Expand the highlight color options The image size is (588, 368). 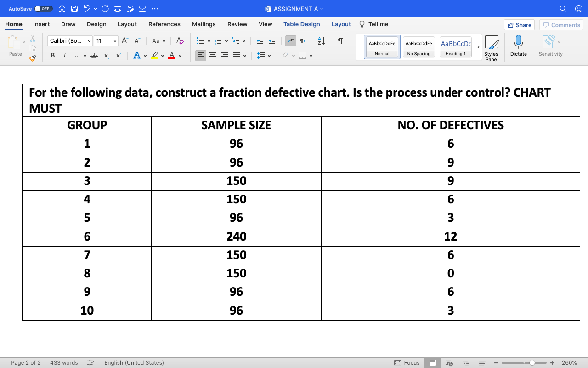[162, 56]
